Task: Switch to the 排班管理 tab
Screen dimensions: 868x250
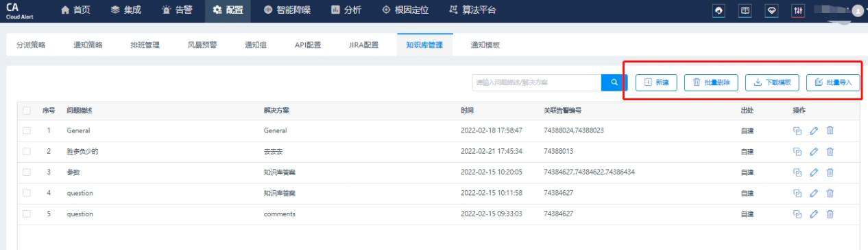Action: 145,45
